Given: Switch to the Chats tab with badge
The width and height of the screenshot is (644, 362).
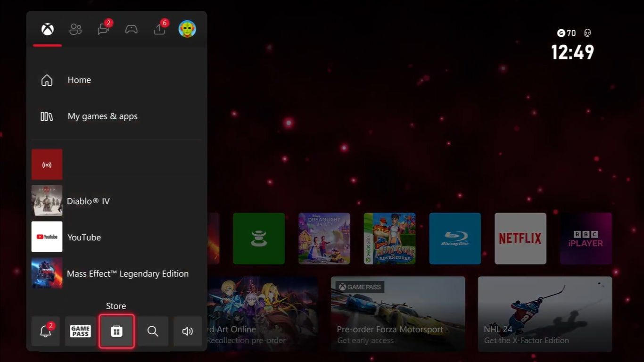Looking at the screenshot, I should [x=103, y=29].
